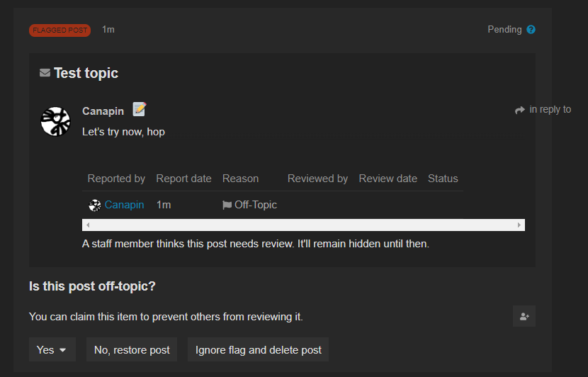
Task: Claim this item with the user-plus button
Action: point(524,316)
